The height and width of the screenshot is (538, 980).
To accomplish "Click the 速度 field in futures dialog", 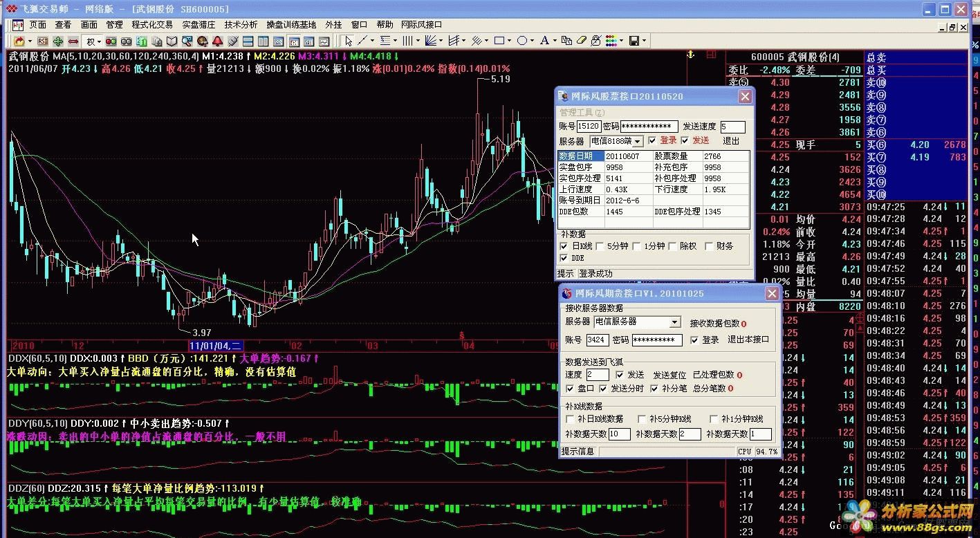I will click(x=598, y=375).
